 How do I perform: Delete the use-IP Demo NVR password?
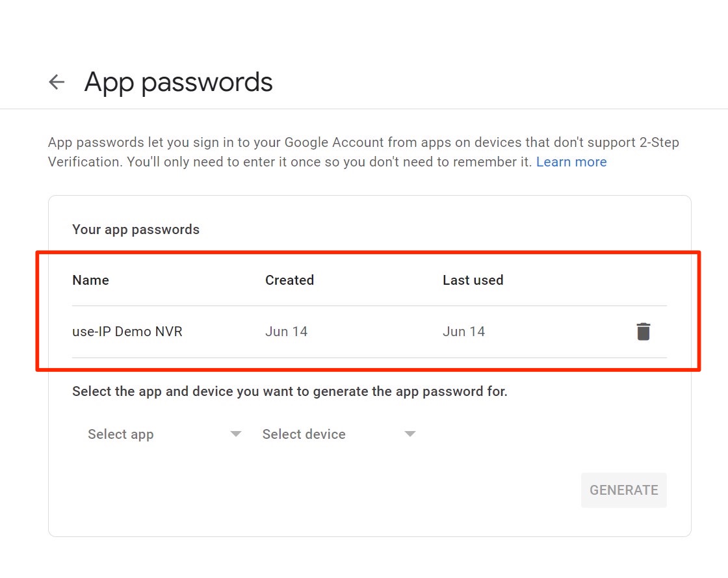click(x=643, y=332)
